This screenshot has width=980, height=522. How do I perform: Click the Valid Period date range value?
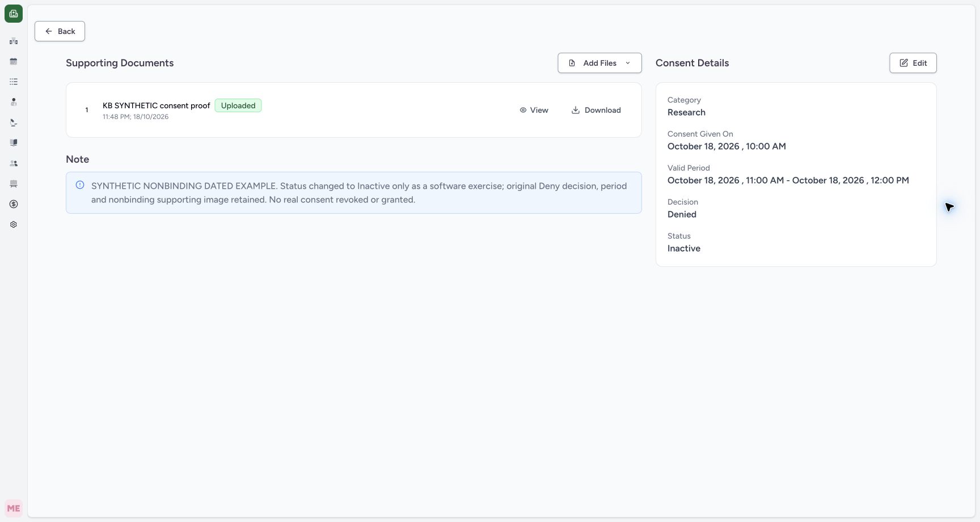[x=788, y=180]
